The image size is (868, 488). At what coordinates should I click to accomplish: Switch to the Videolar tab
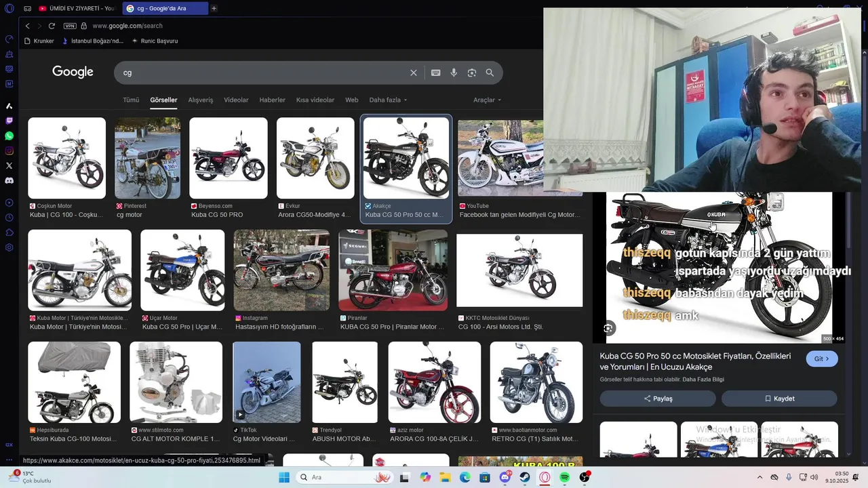click(236, 100)
